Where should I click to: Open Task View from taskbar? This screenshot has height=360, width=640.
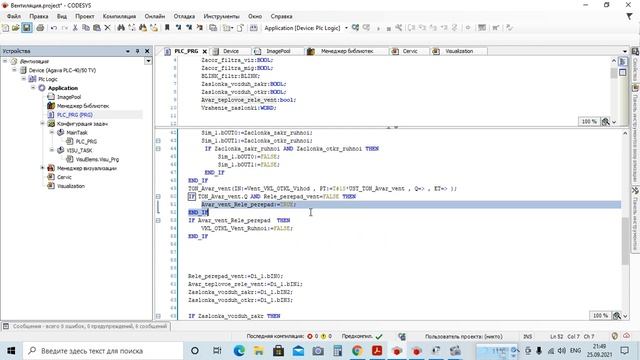pyautogui.click(x=217, y=351)
